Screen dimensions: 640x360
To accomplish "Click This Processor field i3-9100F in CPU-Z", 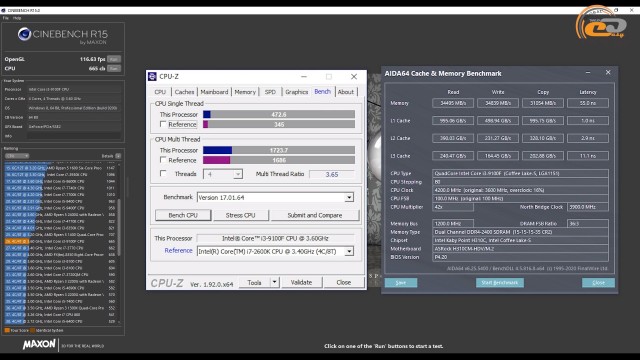I will tap(275, 238).
